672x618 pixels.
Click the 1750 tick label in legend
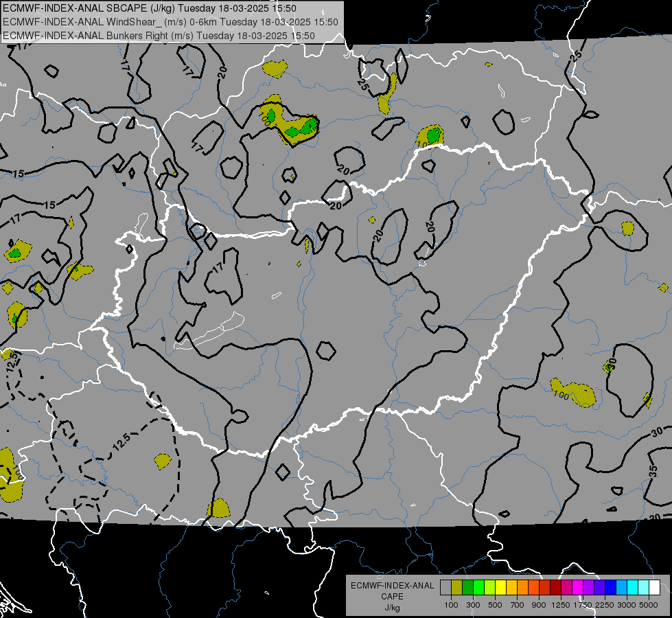click(583, 605)
